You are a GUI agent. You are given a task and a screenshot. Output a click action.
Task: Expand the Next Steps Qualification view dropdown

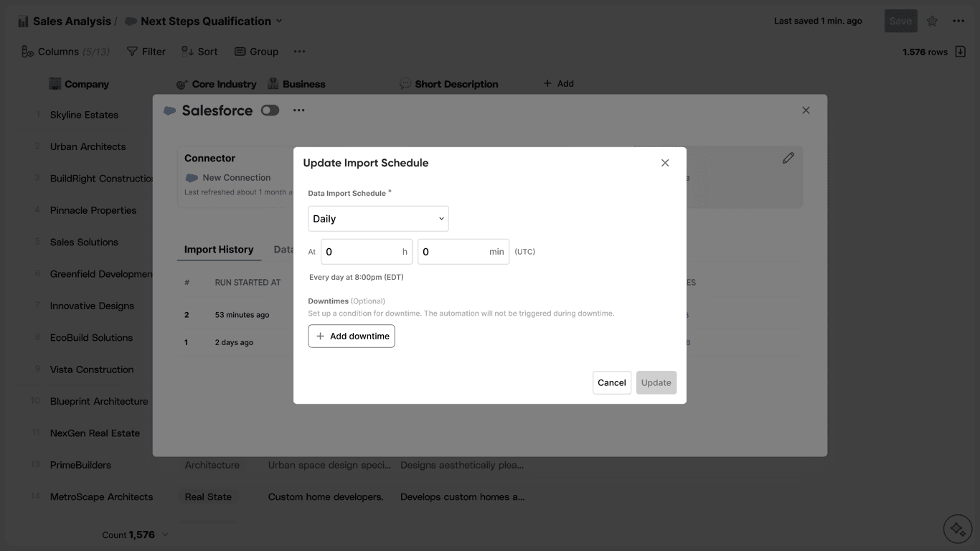pyautogui.click(x=279, y=21)
